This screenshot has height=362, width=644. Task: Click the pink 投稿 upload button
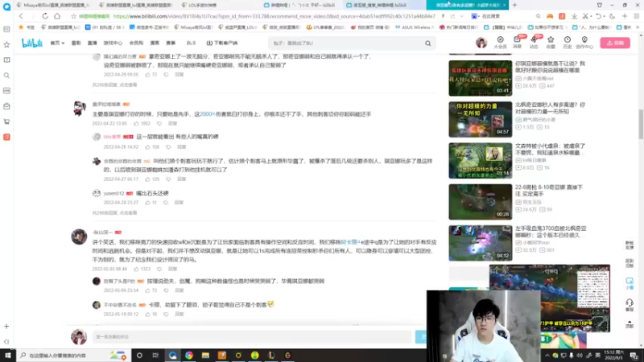615,43
